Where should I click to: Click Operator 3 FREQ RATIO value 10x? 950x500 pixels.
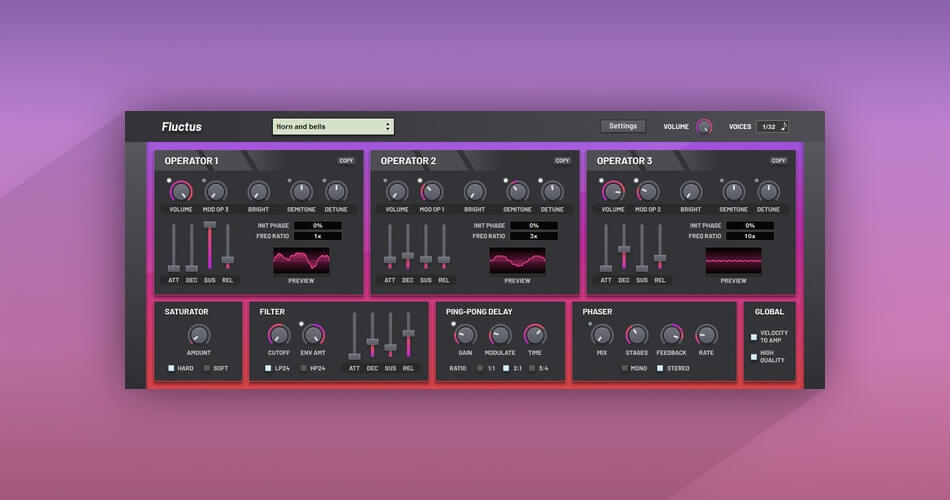tap(750, 236)
